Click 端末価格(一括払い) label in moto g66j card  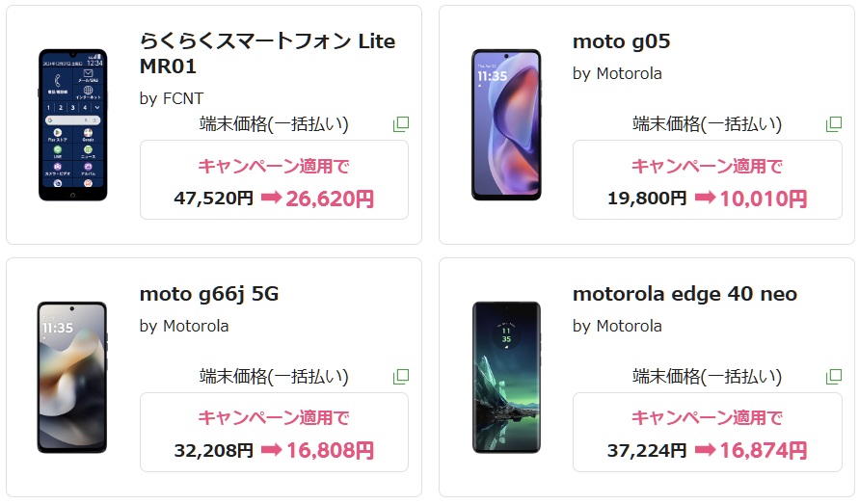point(274,376)
